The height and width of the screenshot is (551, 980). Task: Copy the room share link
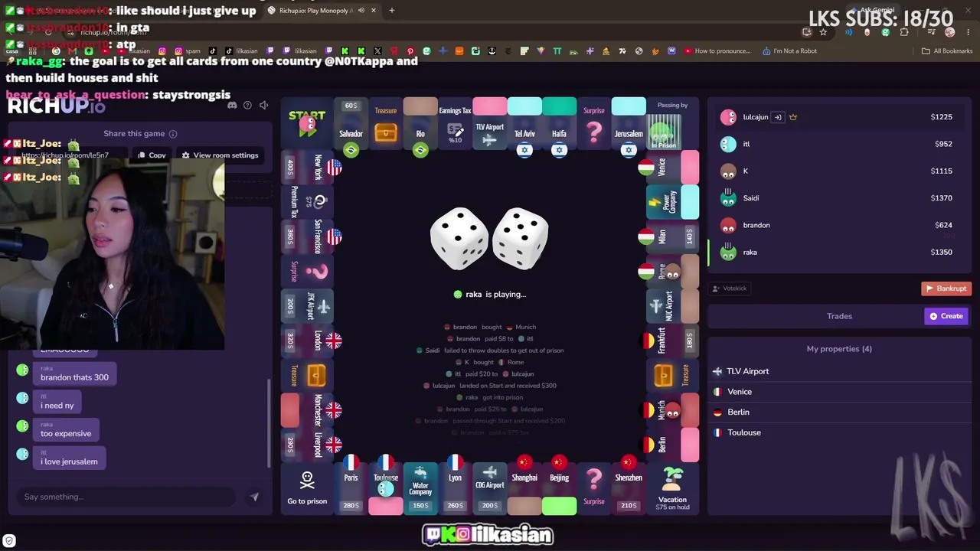point(152,155)
